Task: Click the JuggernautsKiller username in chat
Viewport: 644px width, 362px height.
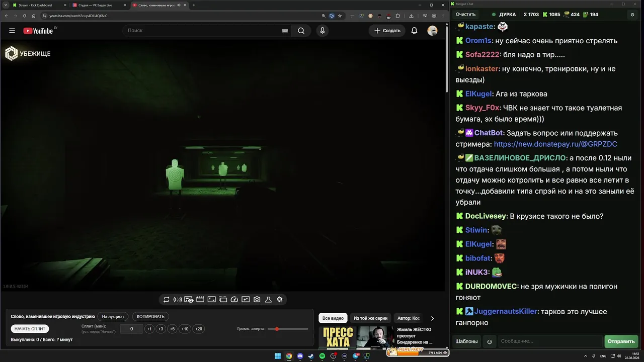Action: point(506,312)
